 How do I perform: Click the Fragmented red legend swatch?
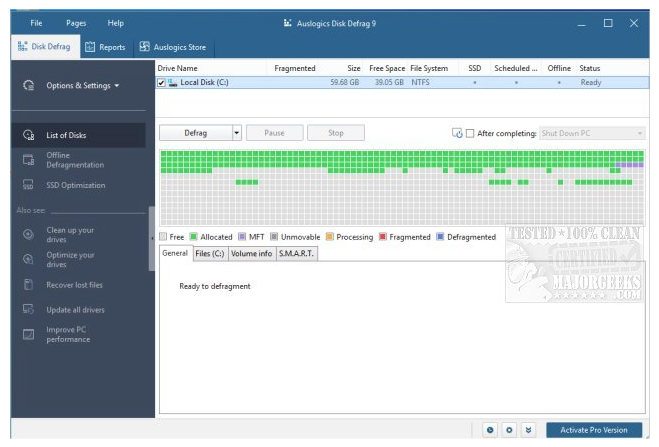(382, 237)
